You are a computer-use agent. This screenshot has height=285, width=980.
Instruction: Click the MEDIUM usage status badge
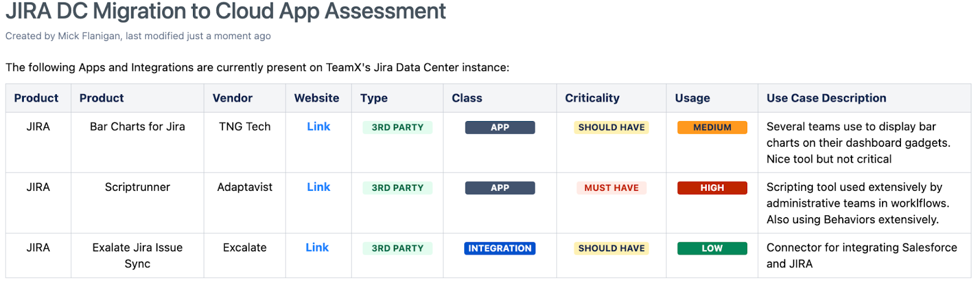(712, 127)
